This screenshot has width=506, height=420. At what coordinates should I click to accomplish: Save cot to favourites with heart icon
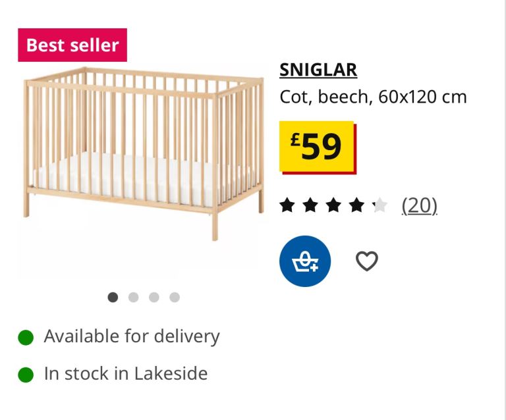367,261
